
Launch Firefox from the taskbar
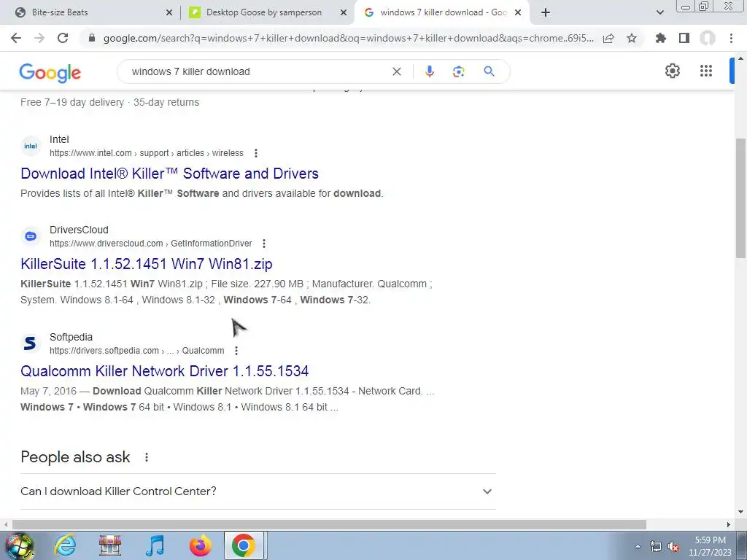pos(200,545)
